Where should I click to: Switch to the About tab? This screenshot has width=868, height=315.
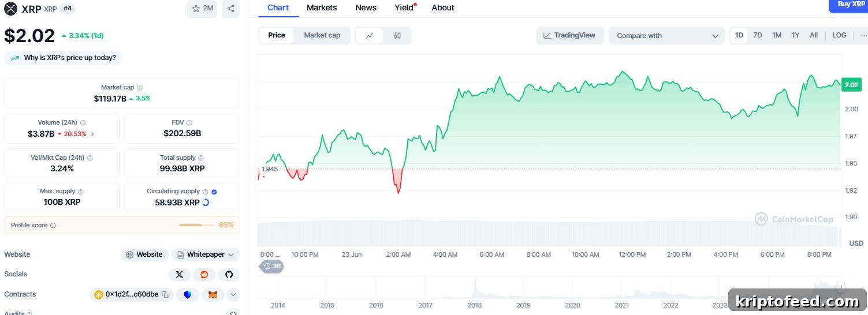click(x=443, y=7)
